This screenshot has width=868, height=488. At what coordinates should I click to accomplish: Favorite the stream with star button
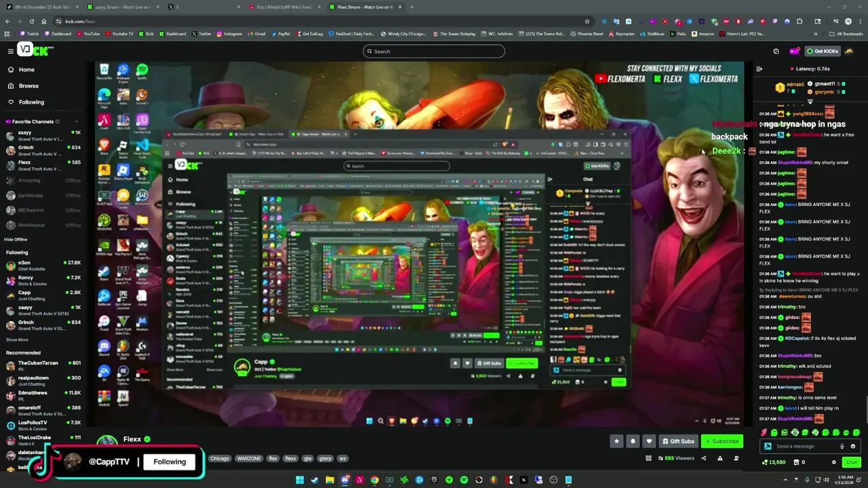point(616,441)
